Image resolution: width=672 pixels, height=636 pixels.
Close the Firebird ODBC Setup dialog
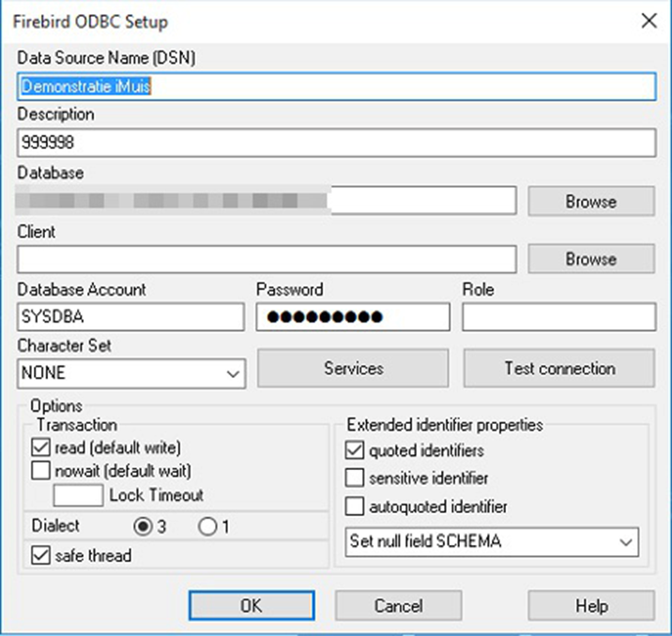649,21
